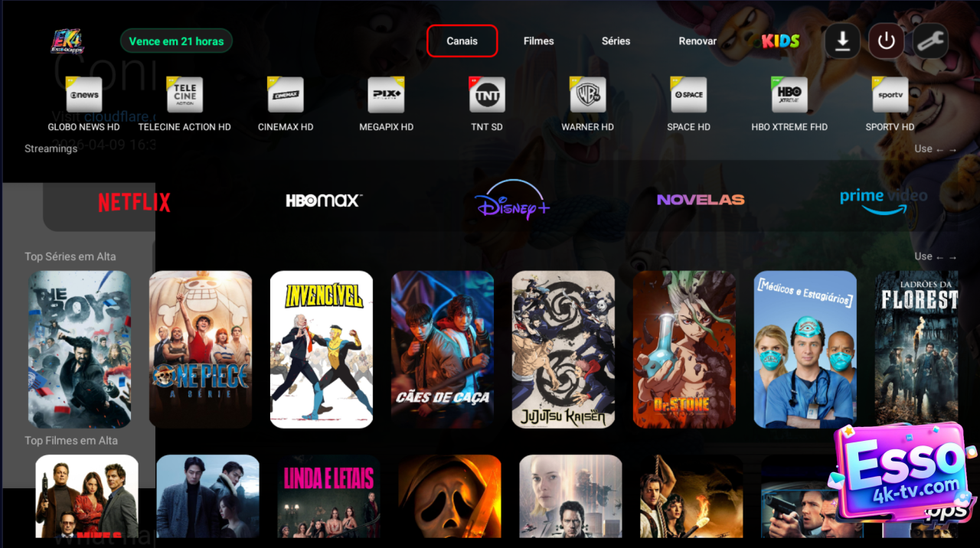Click the Telecine Action HD channel icon

185,96
